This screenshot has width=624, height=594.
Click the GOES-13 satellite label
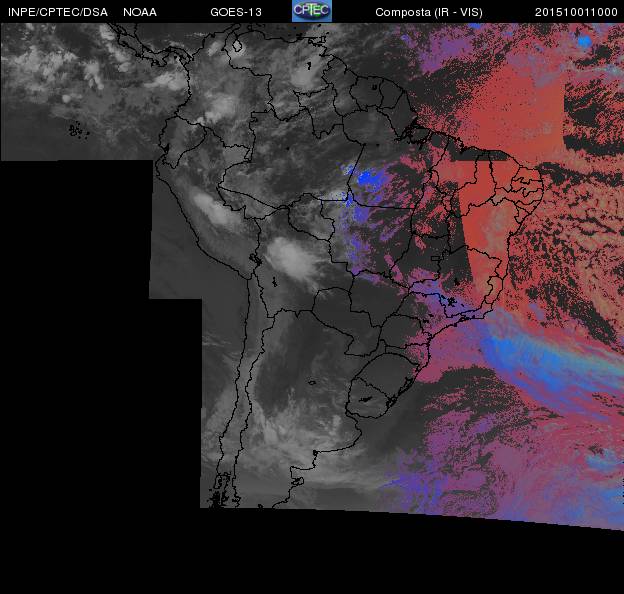pos(238,12)
